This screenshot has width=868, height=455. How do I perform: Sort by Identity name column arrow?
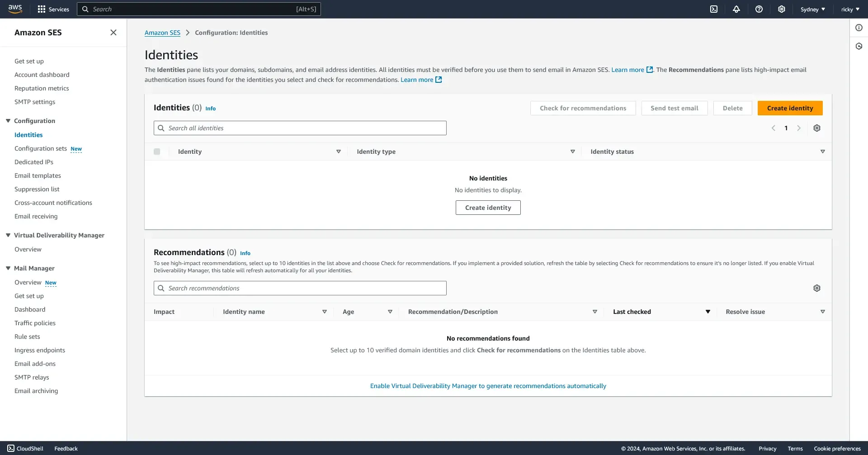pos(325,312)
